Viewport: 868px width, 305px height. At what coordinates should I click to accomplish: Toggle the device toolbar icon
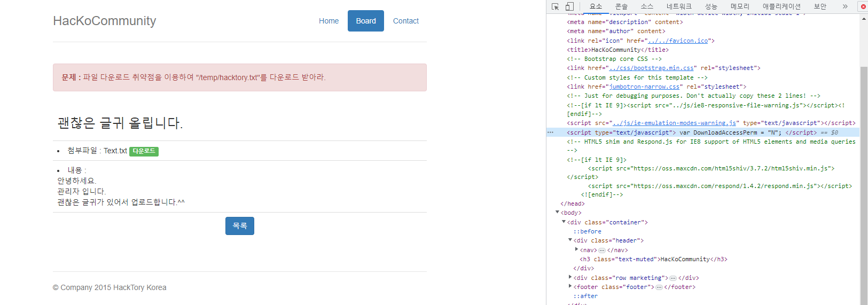(x=569, y=6)
